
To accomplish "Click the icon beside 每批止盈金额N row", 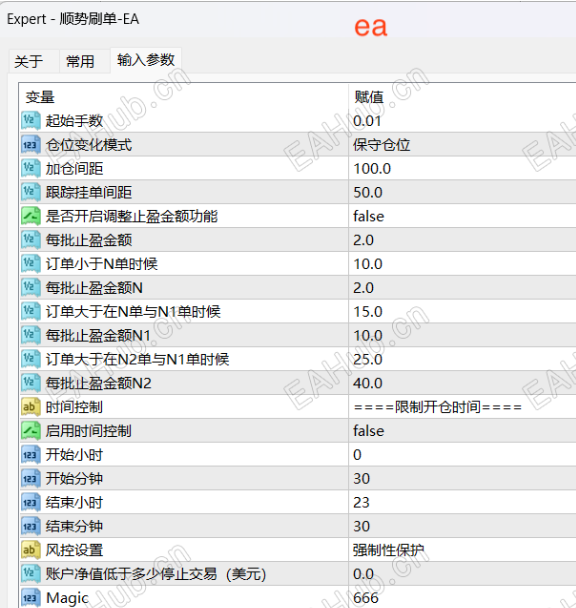I will pyautogui.click(x=31, y=288).
